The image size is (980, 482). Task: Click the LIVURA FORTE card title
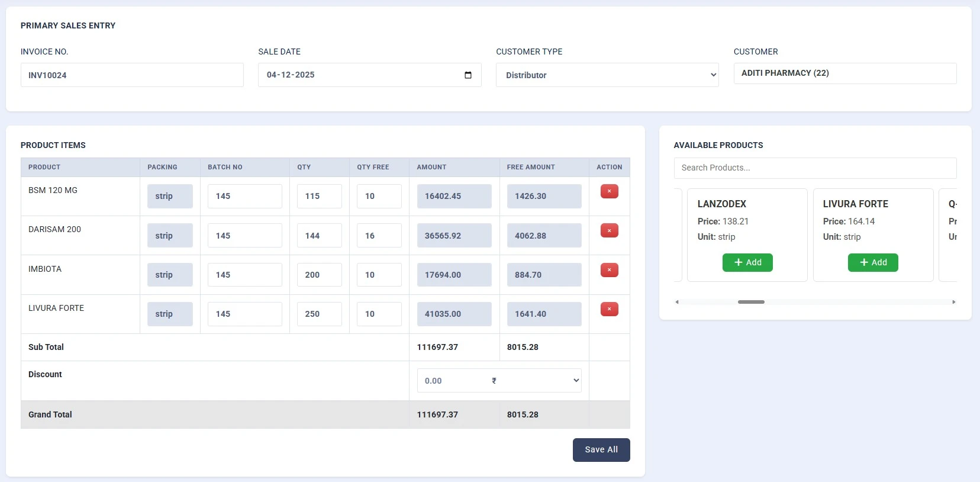856,204
